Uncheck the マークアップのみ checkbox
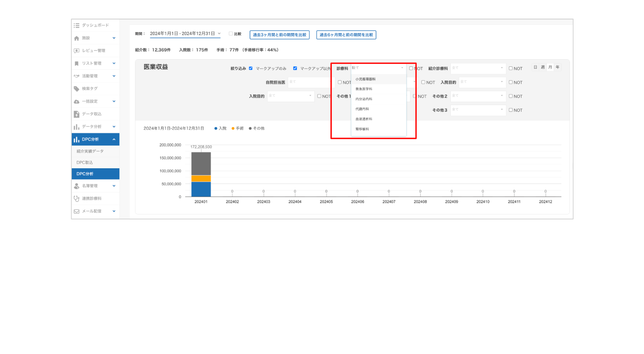The height and width of the screenshot is (354, 644). pyautogui.click(x=251, y=68)
